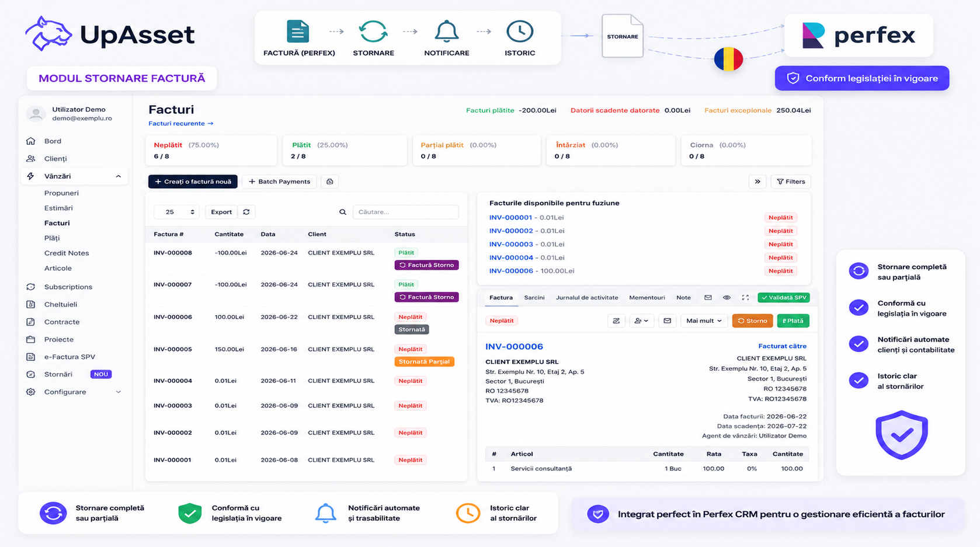Sort by the Factura # column header
980x547 pixels.
point(168,234)
